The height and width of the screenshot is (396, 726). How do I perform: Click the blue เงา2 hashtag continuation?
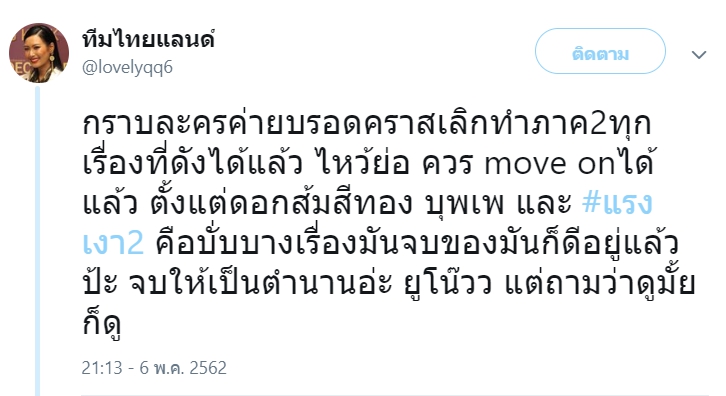point(113,243)
